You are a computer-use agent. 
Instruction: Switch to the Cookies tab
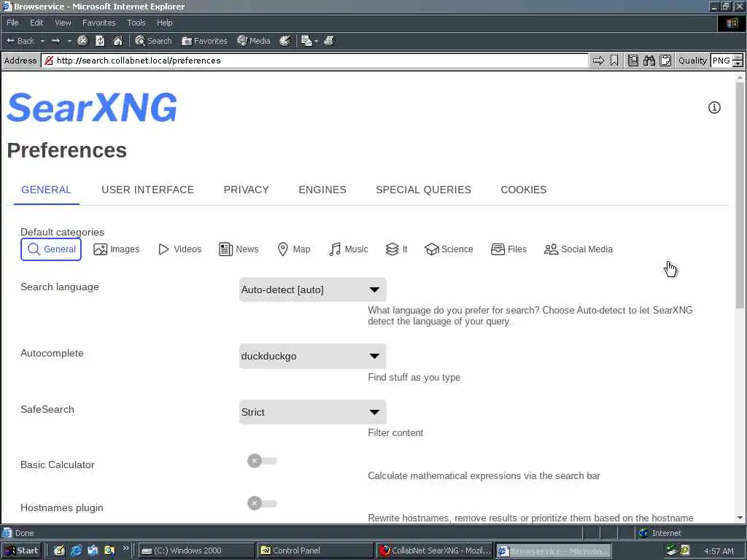tap(524, 190)
